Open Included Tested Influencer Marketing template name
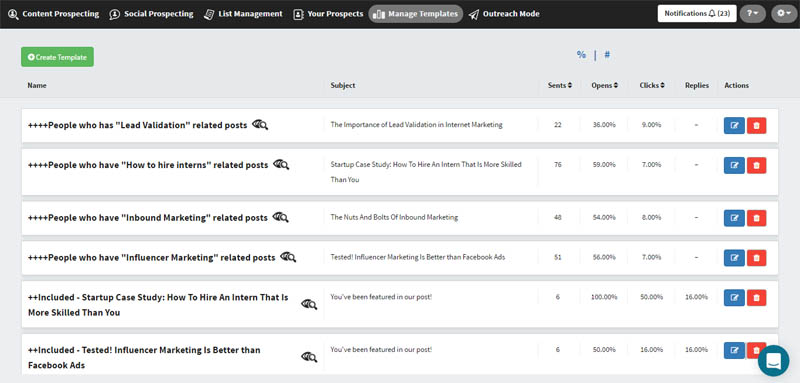This screenshot has height=383, width=800. point(144,358)
